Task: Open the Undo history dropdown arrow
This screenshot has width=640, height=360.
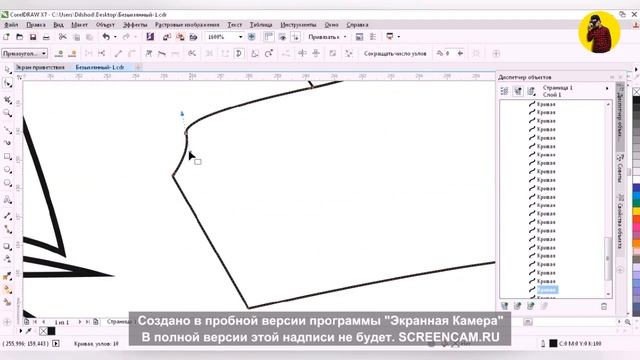Action: pos(115,37)
